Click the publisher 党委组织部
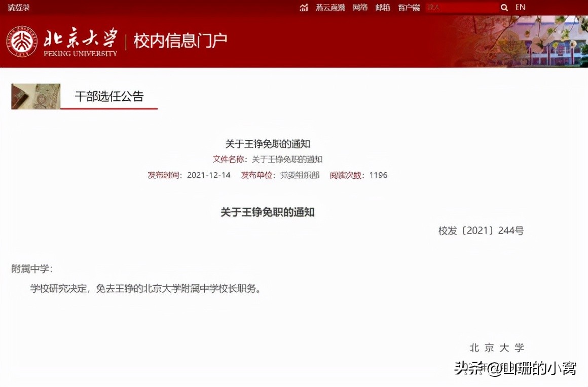Image resolution: width=588 pixels, height=387 pixels. (x=300, y=175)
